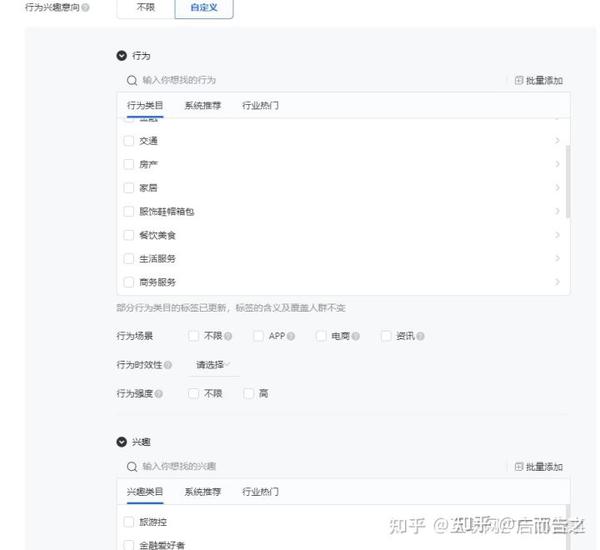
Task: Click the 服饰鞋帽箱包 row label
Action: (167, 212)
